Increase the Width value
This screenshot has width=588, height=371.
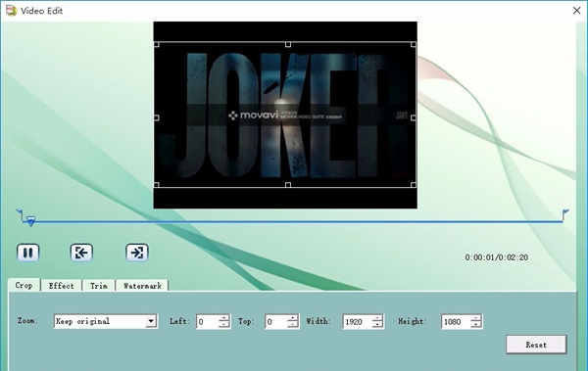tap(377, 318)
